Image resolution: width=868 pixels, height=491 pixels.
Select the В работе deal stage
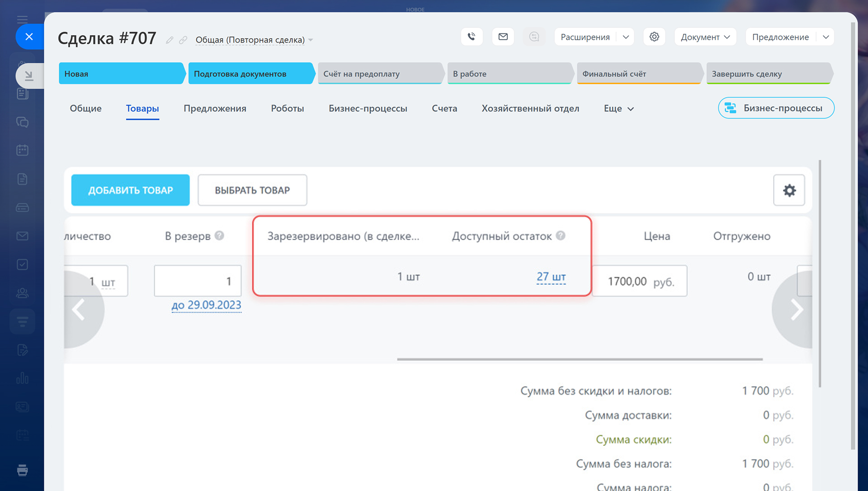[509, 74]
